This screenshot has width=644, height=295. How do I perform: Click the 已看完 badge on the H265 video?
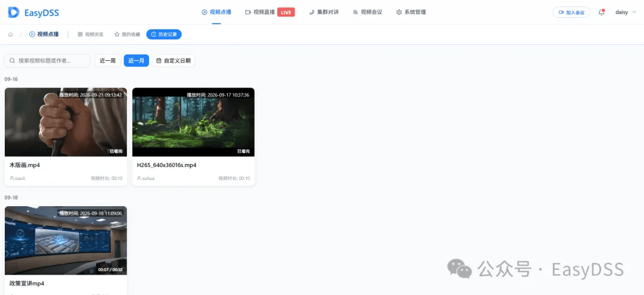(x=243, y=151)
